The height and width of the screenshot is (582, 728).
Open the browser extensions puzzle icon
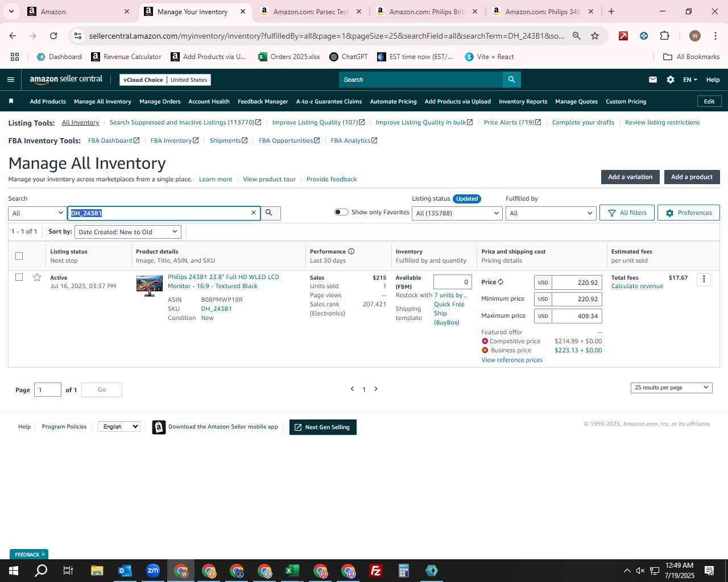point(664,36)
